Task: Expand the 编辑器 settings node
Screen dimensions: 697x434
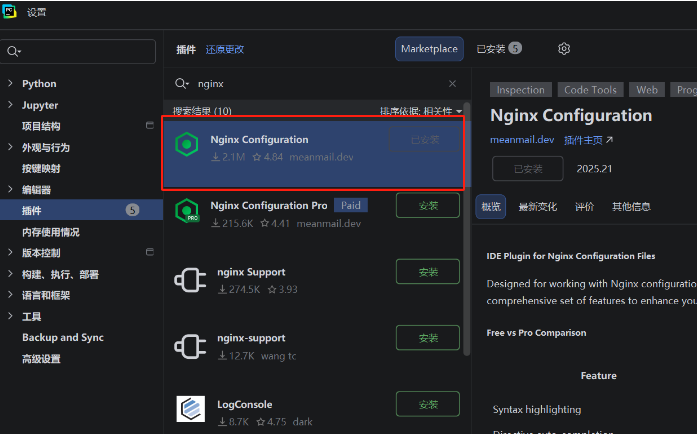Action: click(10, 189)
